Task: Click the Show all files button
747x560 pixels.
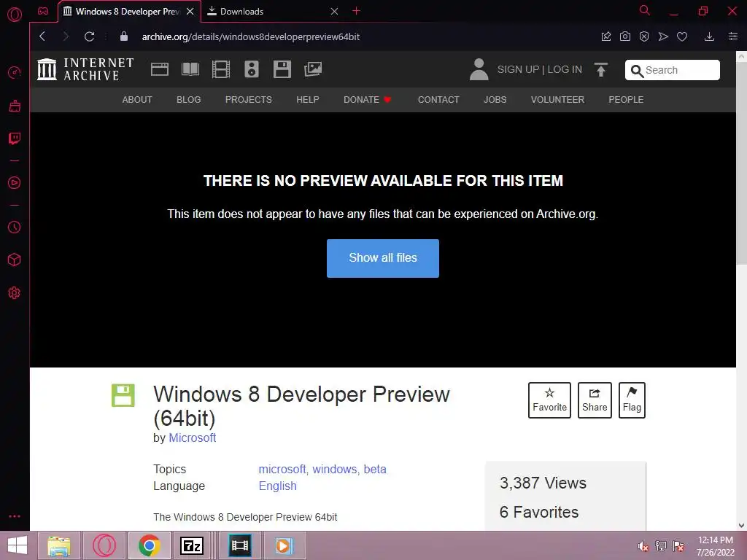Action: click(382, 258)
